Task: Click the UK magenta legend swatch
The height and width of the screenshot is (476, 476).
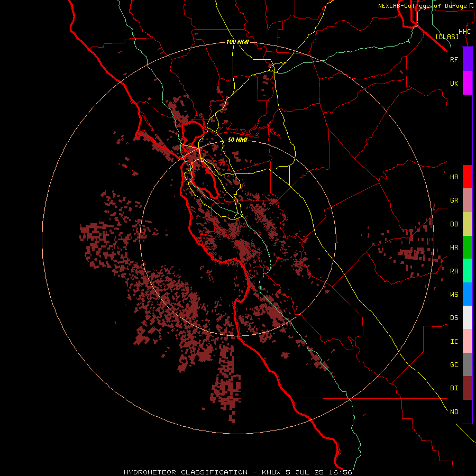Action: [467, 83]
